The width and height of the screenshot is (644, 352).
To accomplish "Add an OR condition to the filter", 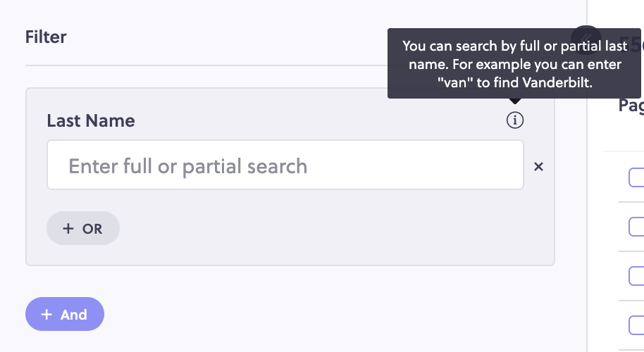I will (83, 228).
